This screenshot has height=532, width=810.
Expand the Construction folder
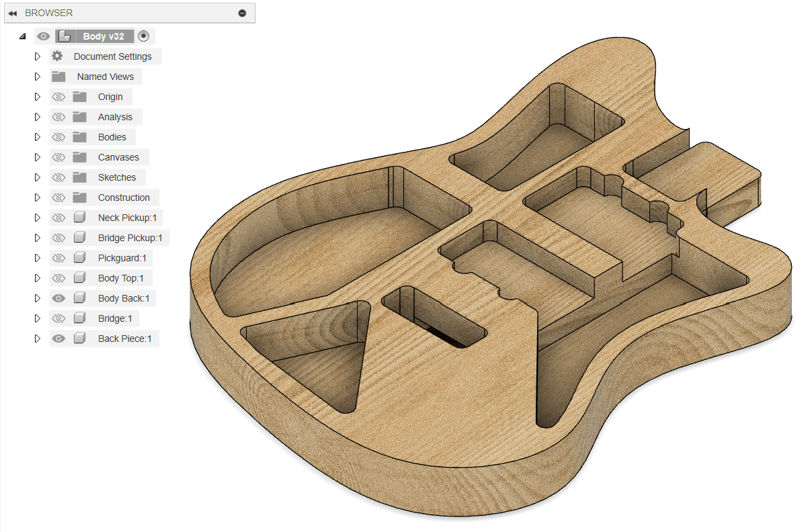pyautogui.click(x=38, y=197)
